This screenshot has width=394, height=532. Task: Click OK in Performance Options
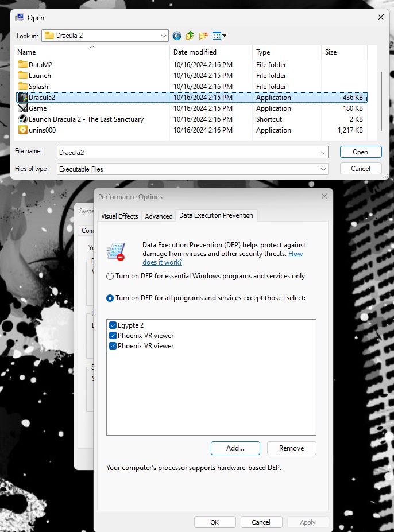[215, 522]
